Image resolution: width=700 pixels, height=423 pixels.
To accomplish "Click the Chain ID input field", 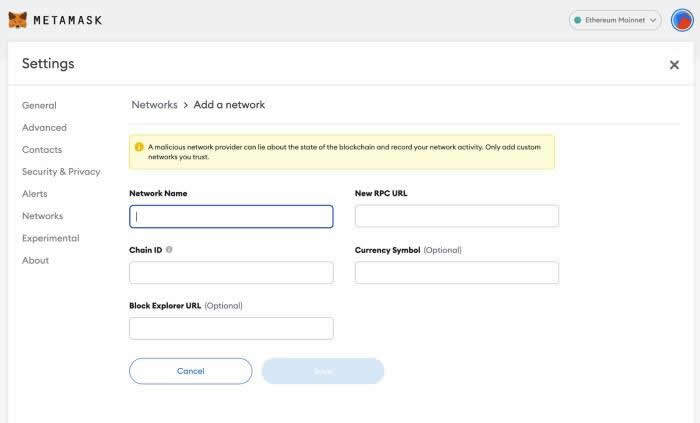I will (231, 273).
